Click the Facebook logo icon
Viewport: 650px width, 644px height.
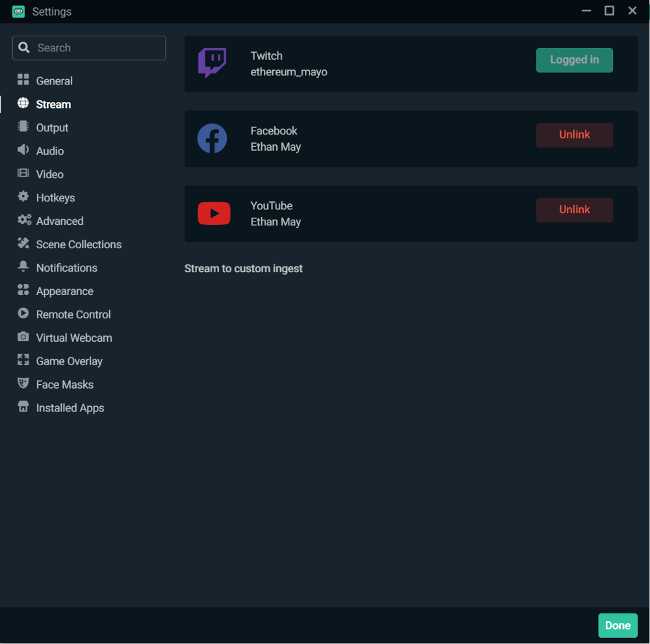pos(213,138)
